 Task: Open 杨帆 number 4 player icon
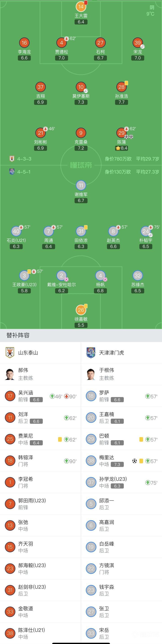[x=100, y=275]
